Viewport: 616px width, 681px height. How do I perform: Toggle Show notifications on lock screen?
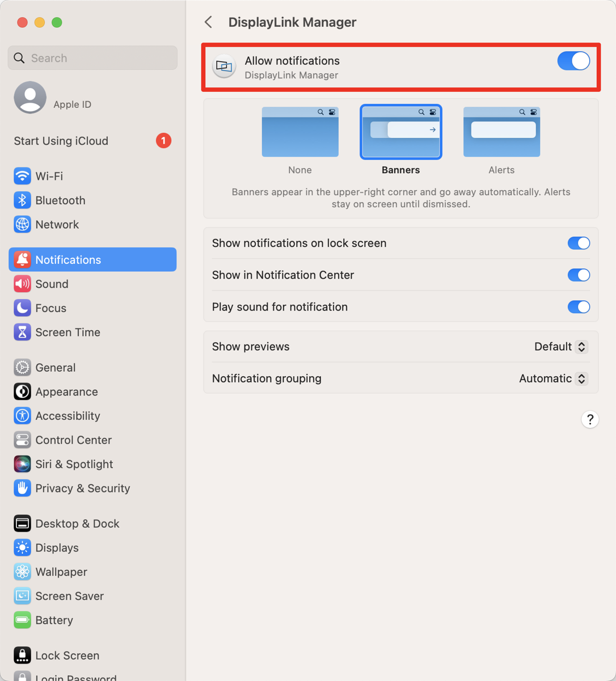click(x=579, y=243)
